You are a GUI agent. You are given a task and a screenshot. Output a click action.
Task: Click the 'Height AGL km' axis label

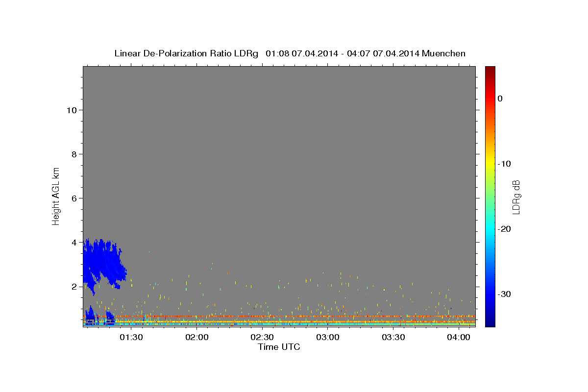pyautogui.click(x=56, y=196)
